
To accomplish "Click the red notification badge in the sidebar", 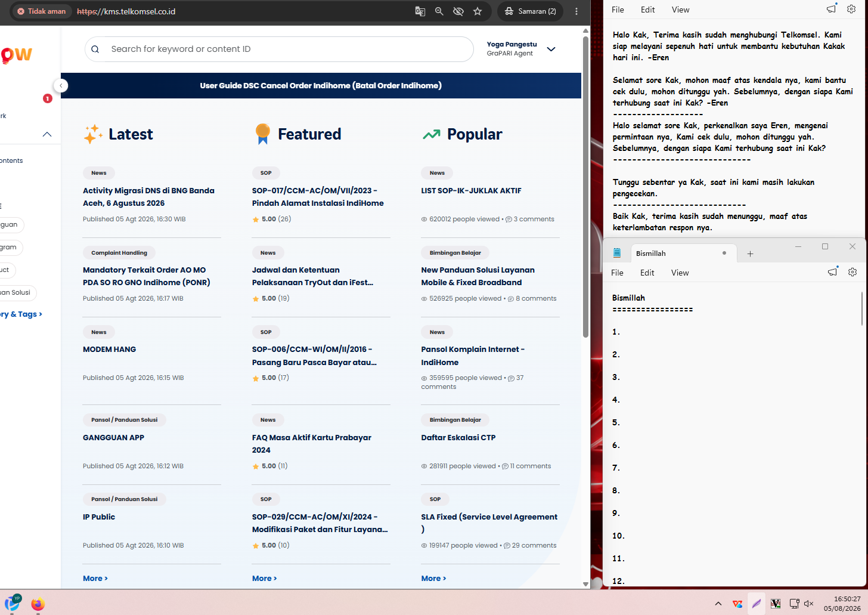I will [48, 98].
